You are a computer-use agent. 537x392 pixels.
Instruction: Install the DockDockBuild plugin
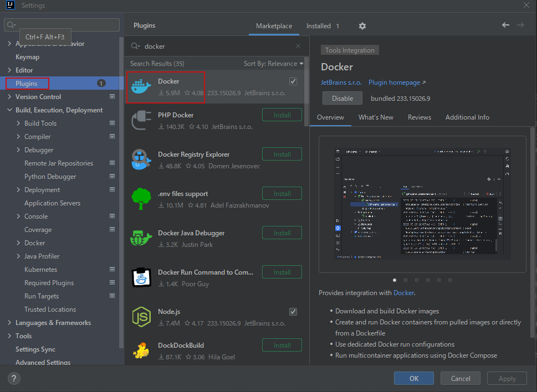click(x=282, y=345)
